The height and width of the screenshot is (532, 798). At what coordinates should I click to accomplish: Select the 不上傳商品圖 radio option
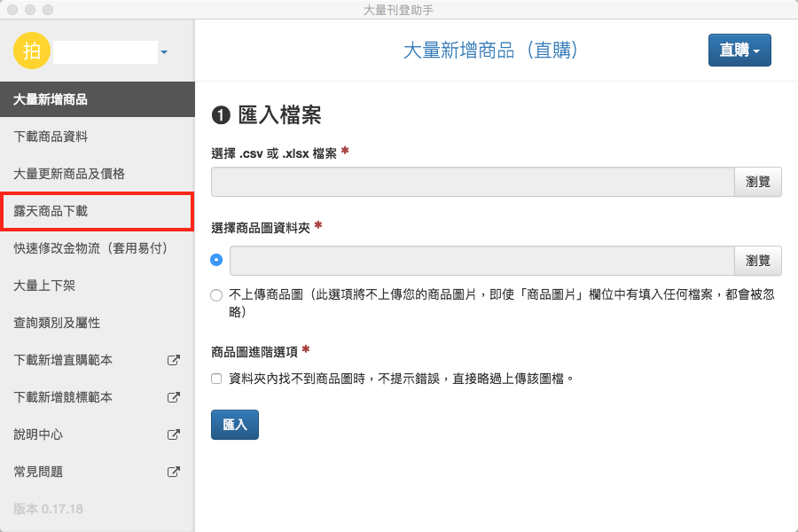tap(217, 296)
